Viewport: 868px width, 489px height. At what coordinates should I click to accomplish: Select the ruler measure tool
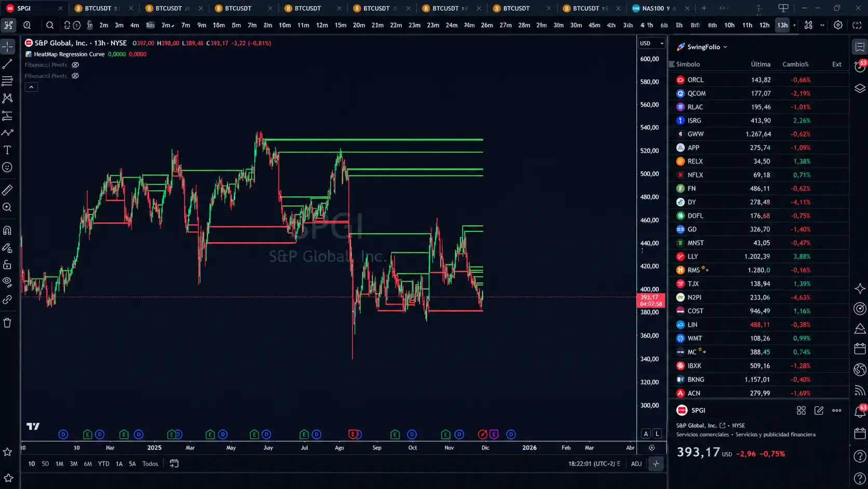pos(7,190)
